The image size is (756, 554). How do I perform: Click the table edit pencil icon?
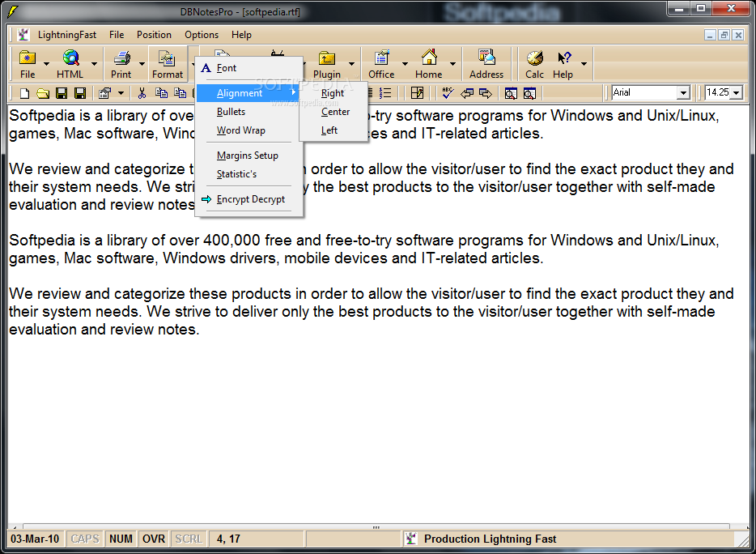[x=418, y=92]
